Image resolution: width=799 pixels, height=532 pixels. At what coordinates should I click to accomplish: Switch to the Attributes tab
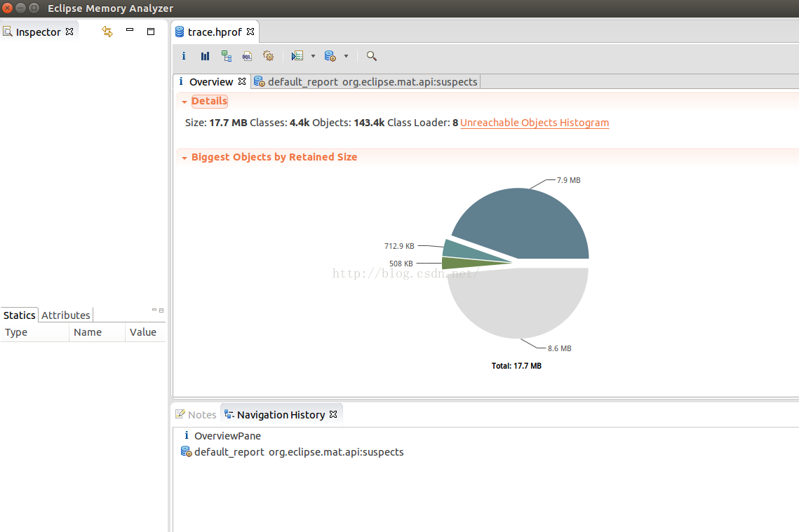tap(66, 315)
